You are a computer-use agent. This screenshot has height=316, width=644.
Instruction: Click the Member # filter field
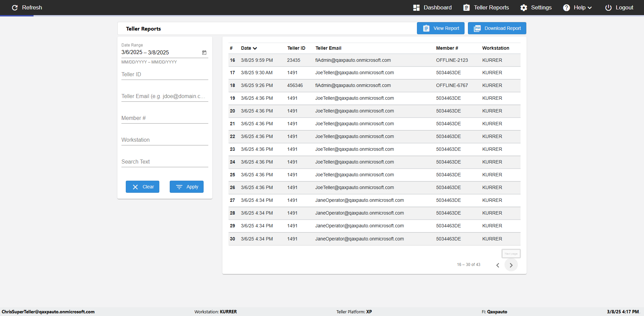[165, 118]
